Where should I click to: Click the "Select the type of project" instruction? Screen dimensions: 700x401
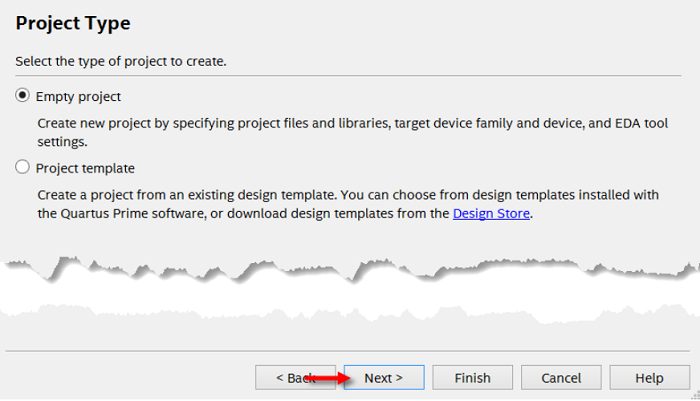[x=121, y=62]
